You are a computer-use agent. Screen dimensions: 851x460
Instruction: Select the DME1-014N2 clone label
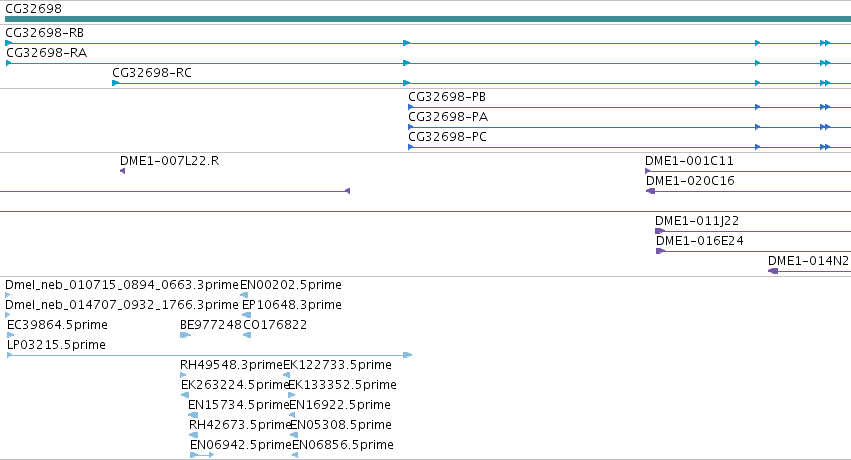coord(808,261)
